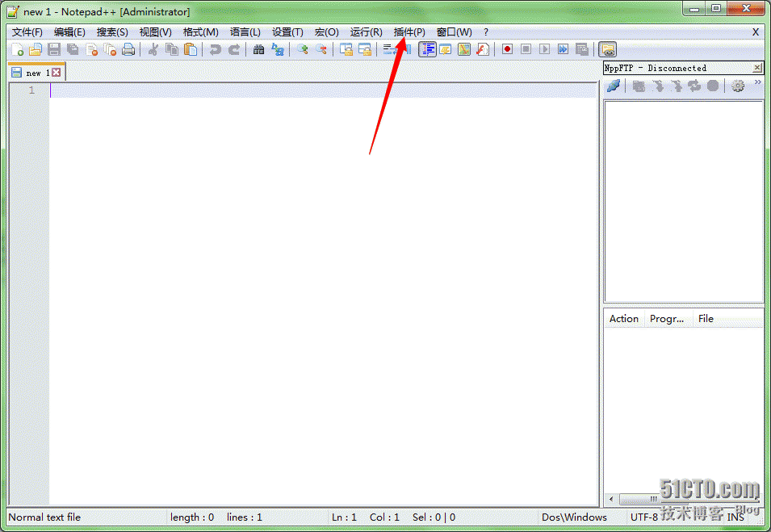Toggle synchronize horizontal scrolling
Viewport: 771px width, 532px height.
click(x=365, y=50)
